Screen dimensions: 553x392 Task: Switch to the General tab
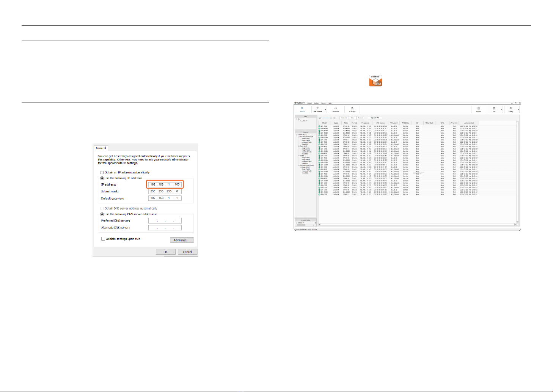(101, 148)
